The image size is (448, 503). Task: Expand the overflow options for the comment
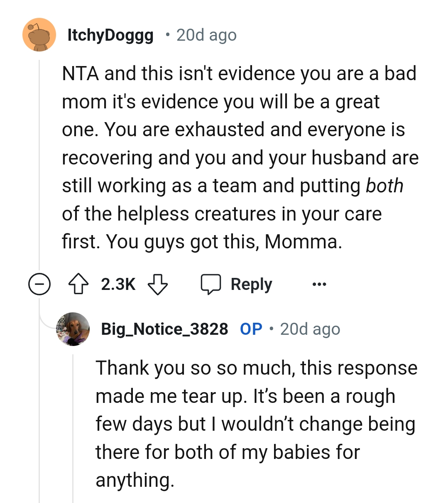(x=319, y=284)
